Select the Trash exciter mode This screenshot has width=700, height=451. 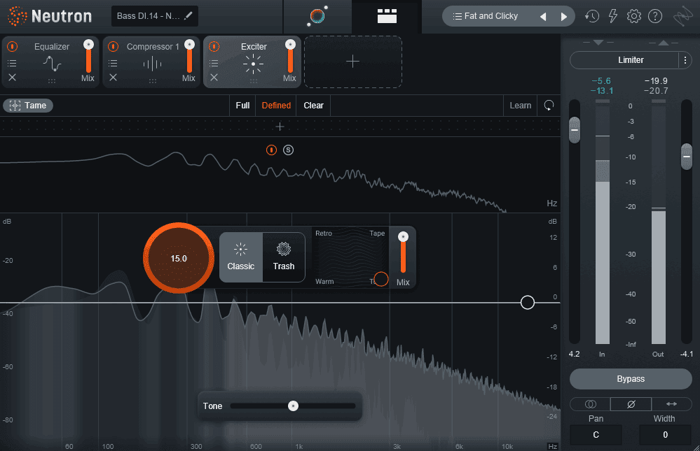pyautogui.click(x=284, y=257)
